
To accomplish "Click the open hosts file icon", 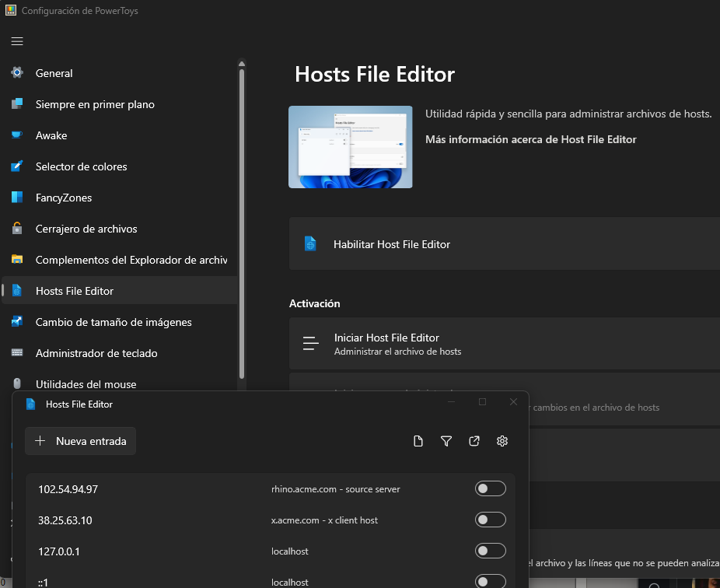I will (x=474, y=441).
